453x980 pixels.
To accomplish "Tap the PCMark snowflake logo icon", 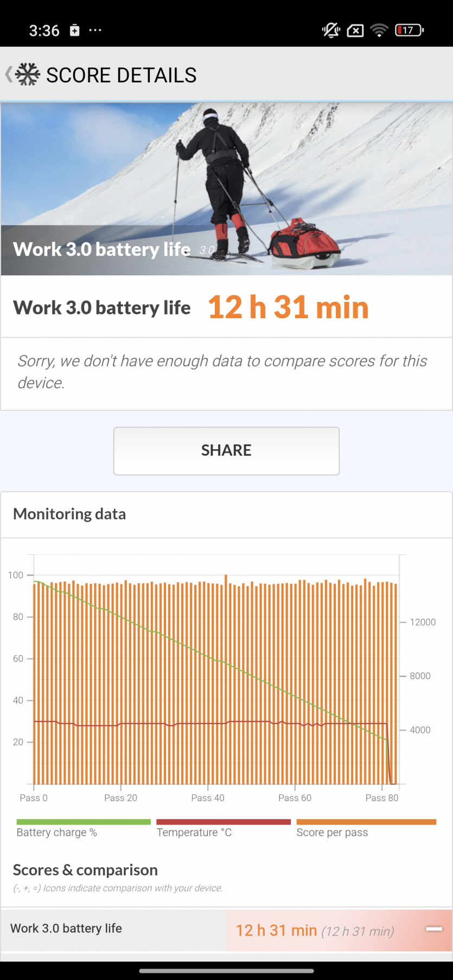I will coord(28,74).
